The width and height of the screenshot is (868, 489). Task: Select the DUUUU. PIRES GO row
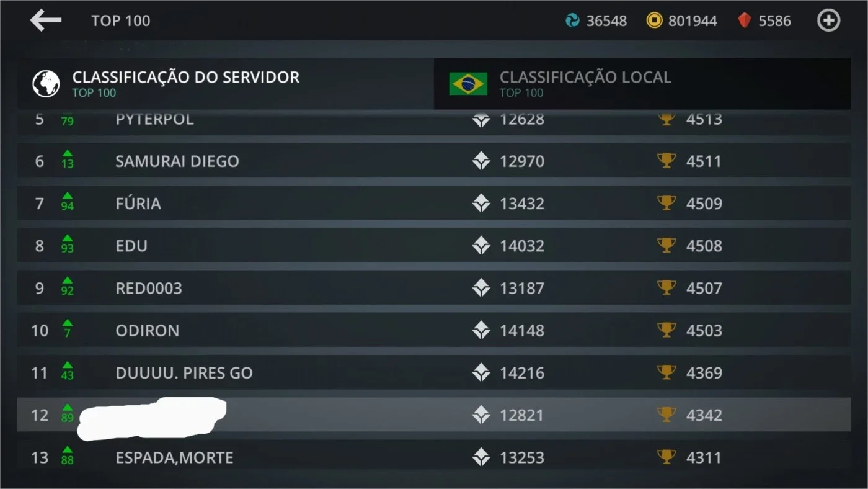click(x=434, y=373)
